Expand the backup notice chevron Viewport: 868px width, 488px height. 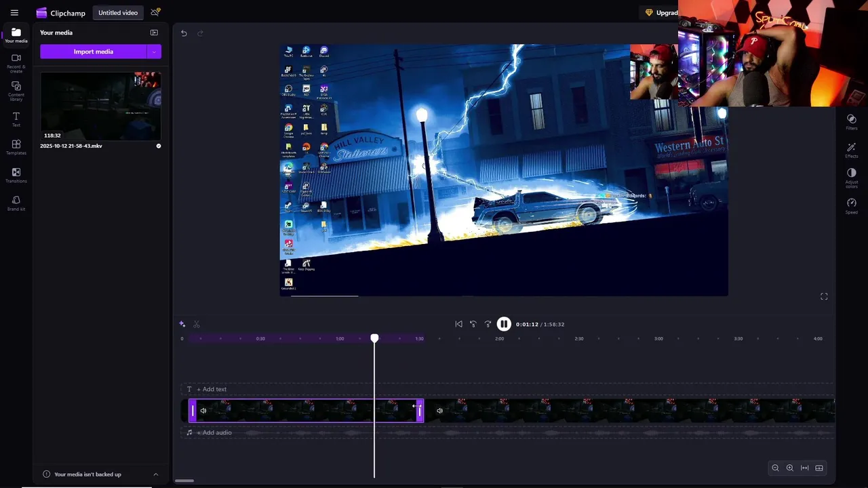(x=155, y=474)
